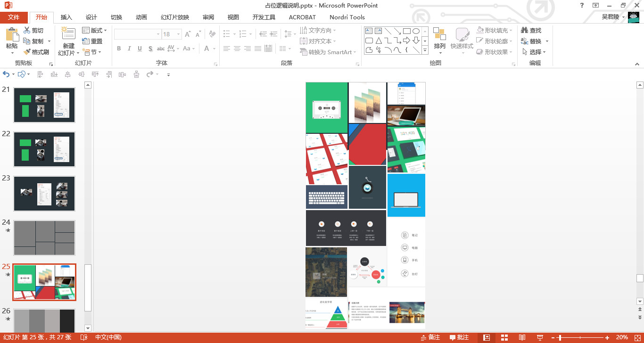Switch to the Insert (插入) tab
Image resolution: width=644 pixels, height=343 pixels.
66,17
